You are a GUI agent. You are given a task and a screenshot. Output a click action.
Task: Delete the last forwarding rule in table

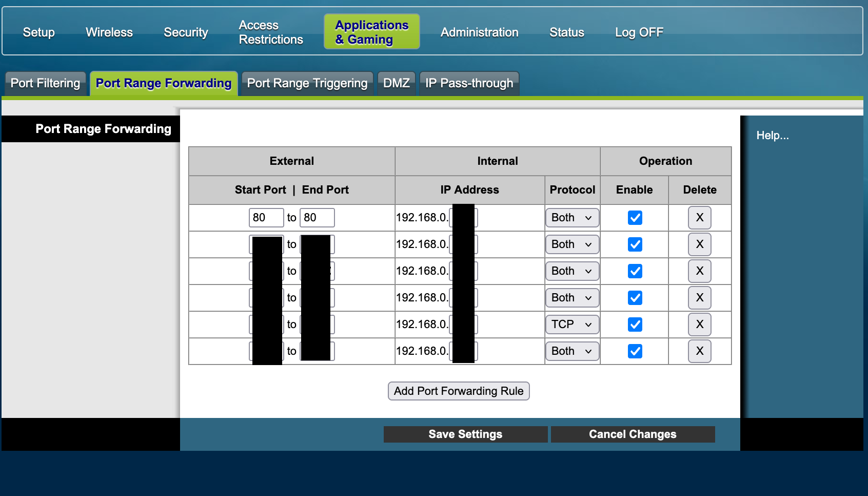699,351
